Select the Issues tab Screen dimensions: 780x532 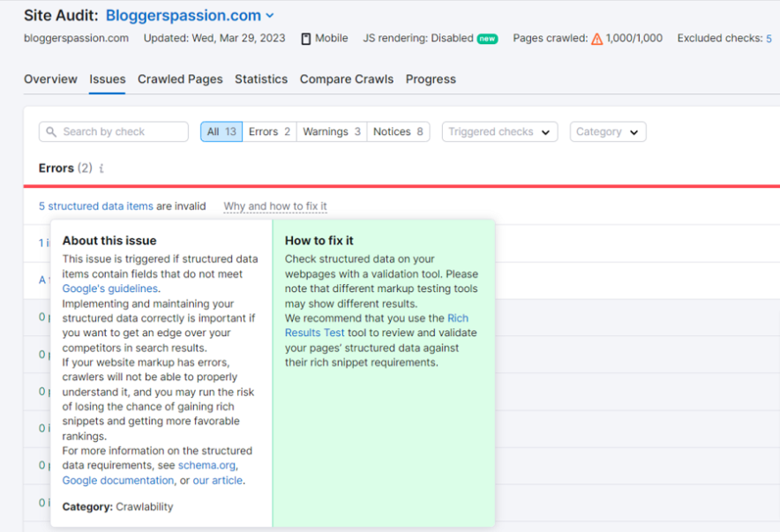[108, 79]
